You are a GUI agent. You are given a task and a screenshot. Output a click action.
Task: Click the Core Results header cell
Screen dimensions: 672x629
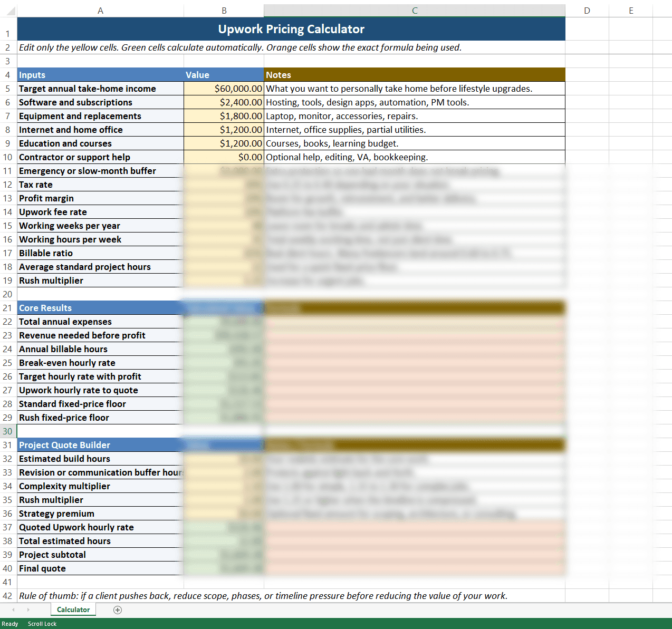tap(100, 308)
